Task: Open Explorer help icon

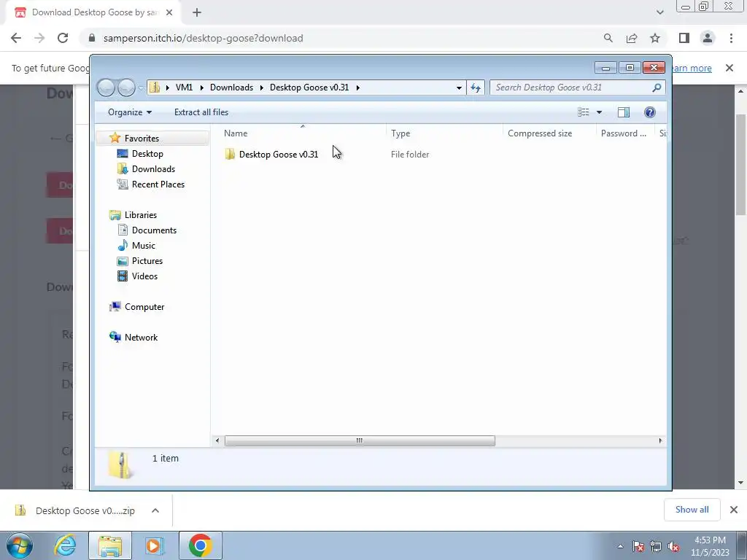Action: 649,112
